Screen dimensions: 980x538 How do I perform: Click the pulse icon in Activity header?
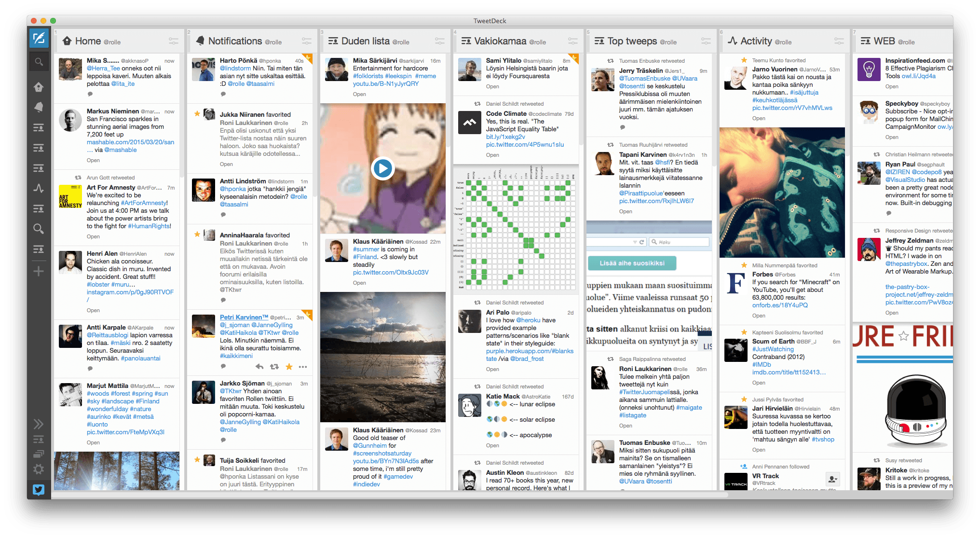click(733, 41)
